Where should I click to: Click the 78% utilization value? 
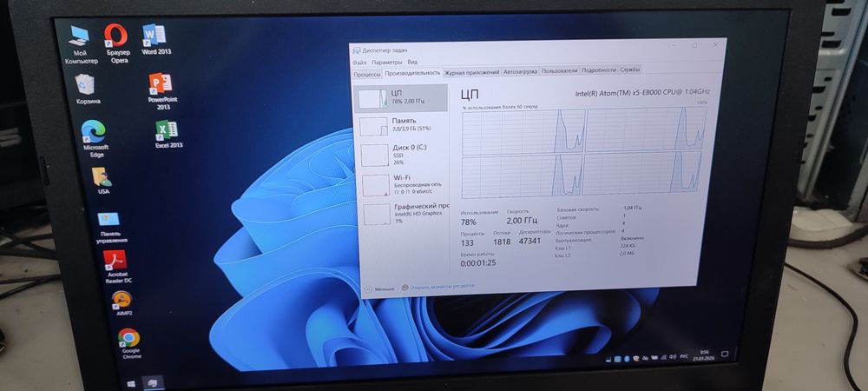tap(469, 222)
